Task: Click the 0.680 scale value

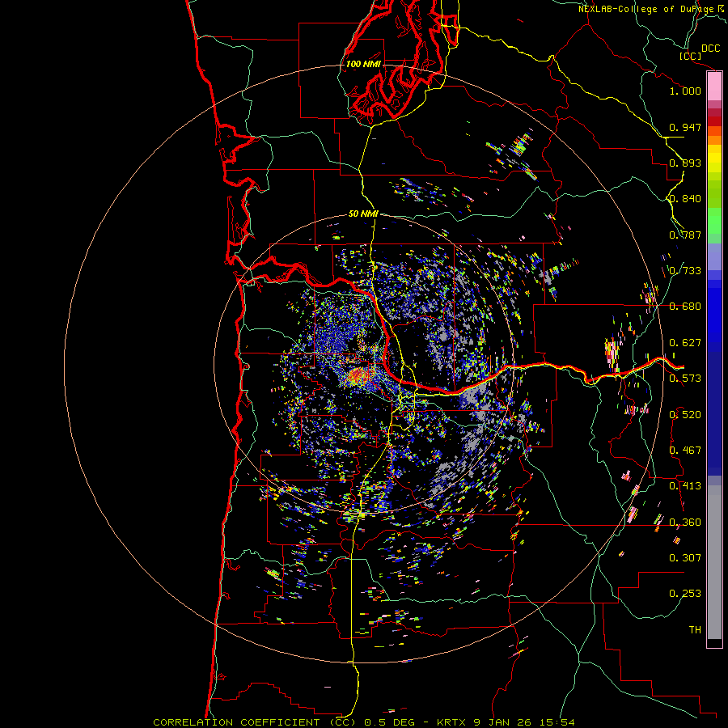Action: coord(685,307)
